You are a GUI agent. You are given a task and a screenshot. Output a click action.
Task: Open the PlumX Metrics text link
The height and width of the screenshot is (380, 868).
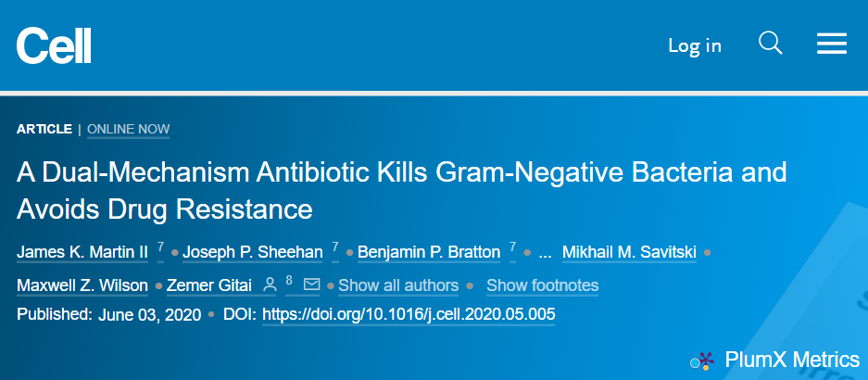pos(792,360)
